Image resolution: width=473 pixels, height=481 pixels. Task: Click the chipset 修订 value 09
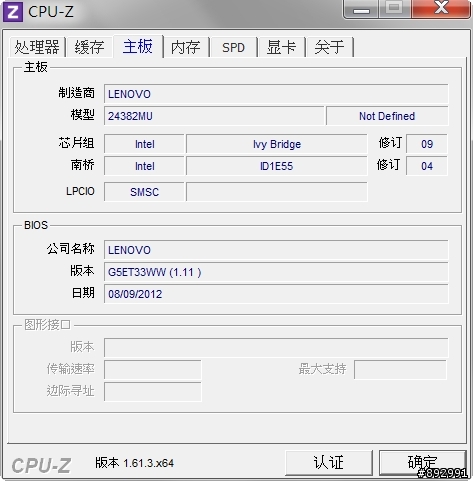coord(427,144)
